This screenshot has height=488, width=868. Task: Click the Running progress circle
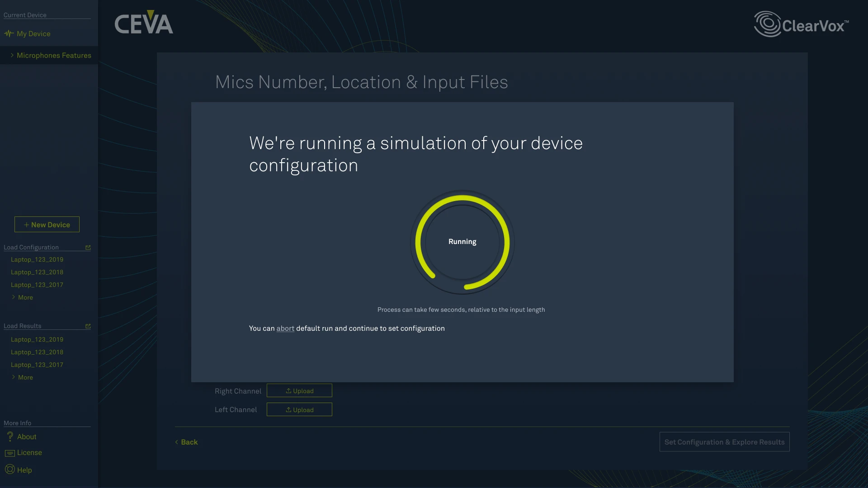[x=462, y=242]
